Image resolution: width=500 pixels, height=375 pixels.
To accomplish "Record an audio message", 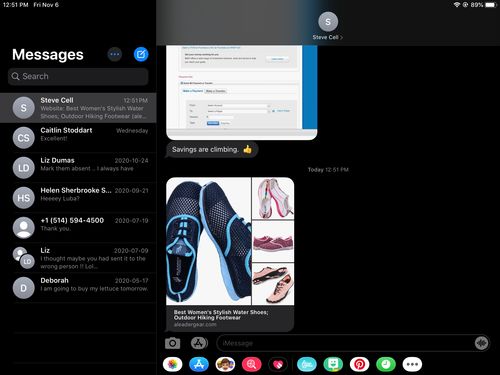I will 481,343.
